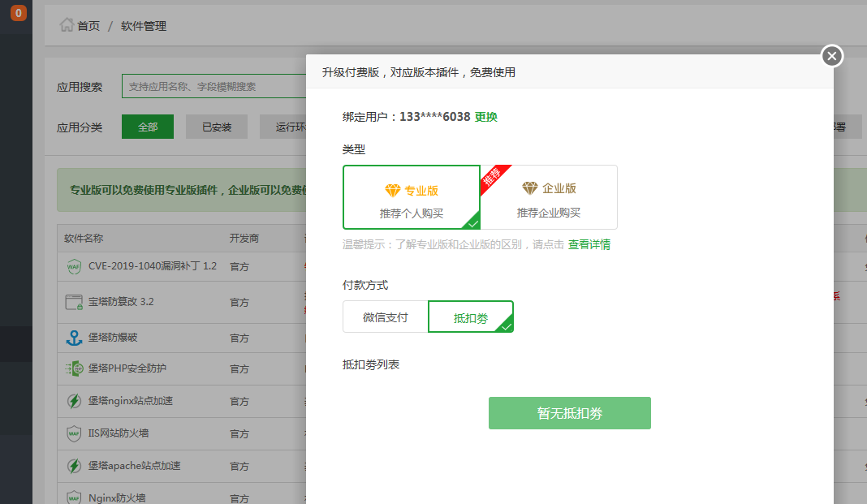Click 软件管理 in the breadcrumb
Image resolution: width=867 pixels, height=504 pixels.
coord(144,26)
